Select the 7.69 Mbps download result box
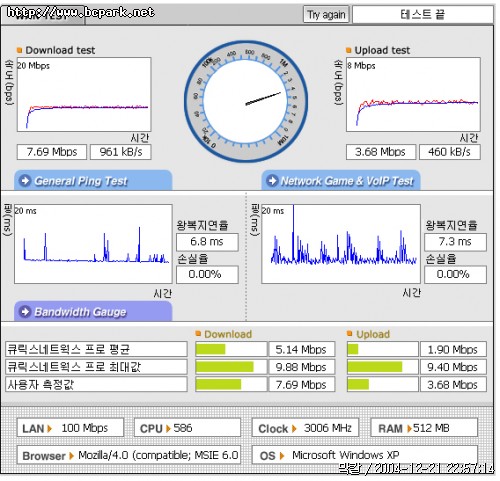The width and height of the screenshot is (500, 481). (52, 152)
